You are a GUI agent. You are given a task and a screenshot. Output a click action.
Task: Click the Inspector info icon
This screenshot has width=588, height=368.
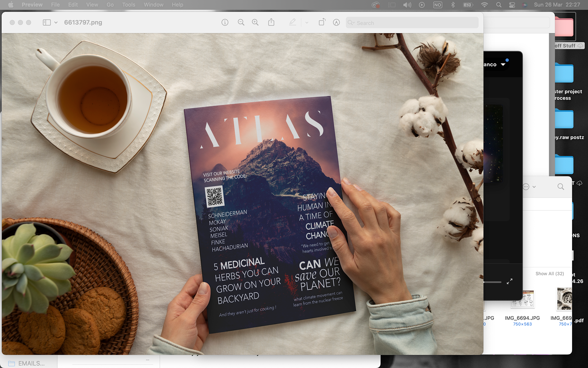pyautogui.click(x=225, y=22)
